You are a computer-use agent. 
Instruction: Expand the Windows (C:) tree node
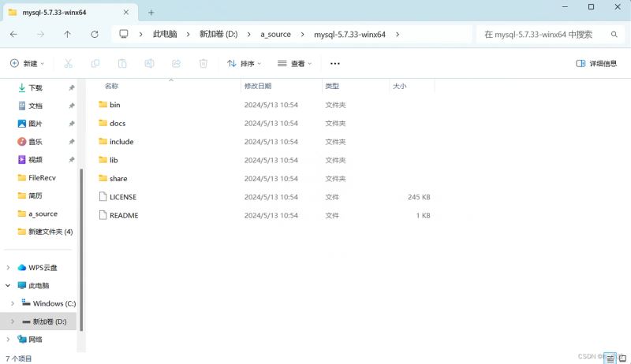[x=13, y=303]
